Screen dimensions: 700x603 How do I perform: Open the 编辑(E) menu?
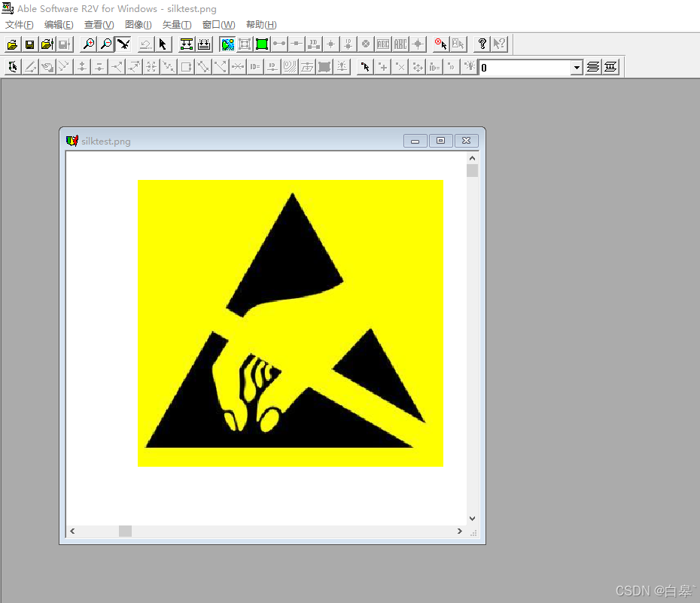click(x=59, y=25)
